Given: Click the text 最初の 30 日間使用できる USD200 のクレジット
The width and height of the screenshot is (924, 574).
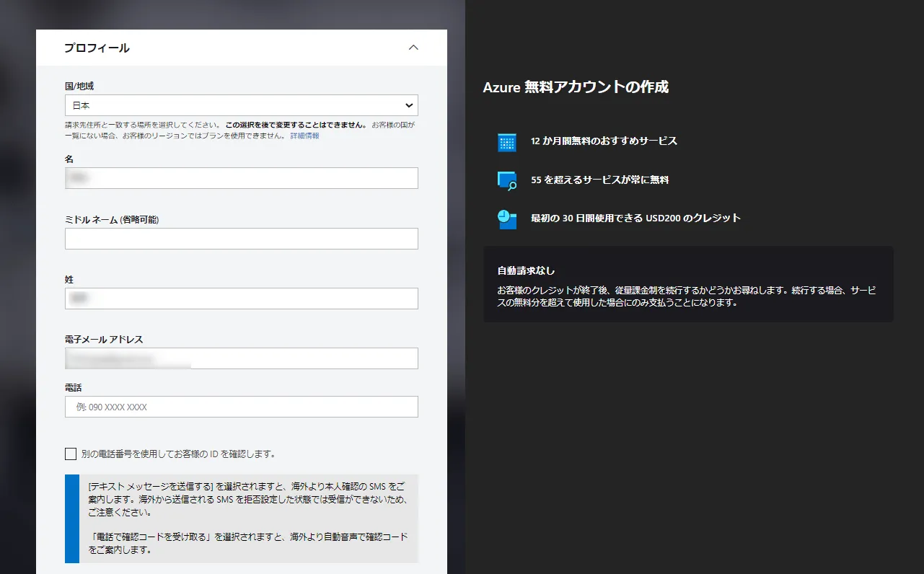Looking at the screenshot, I should pos(635,218).
